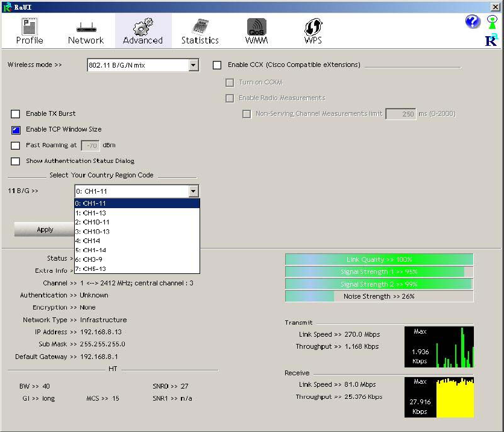This screenshot has width=504, height=432.
Task: Toggle Non-Serving Channel Measurements limit checkbox
Action: [247, 114]
